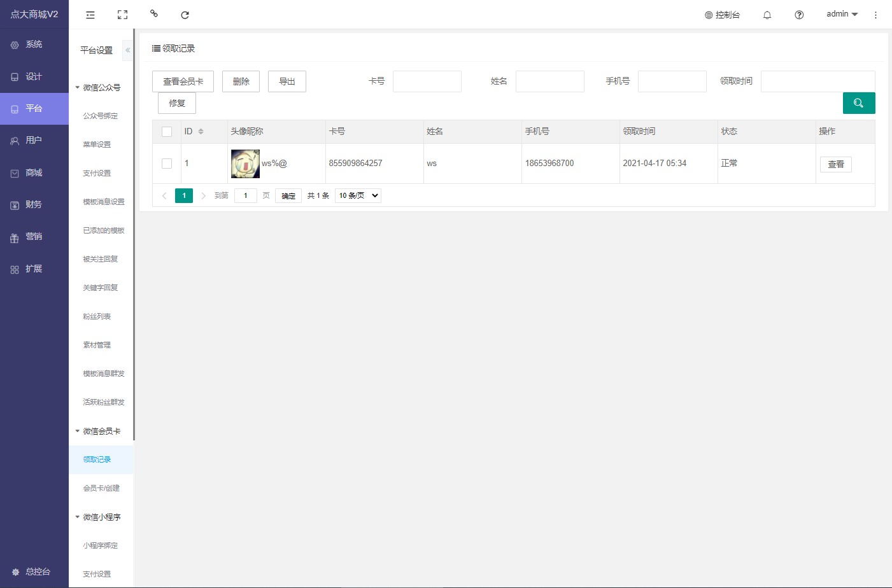892x588 pixels.
Task: Open the help question mark icon
Action: click(x=799, y=15)
